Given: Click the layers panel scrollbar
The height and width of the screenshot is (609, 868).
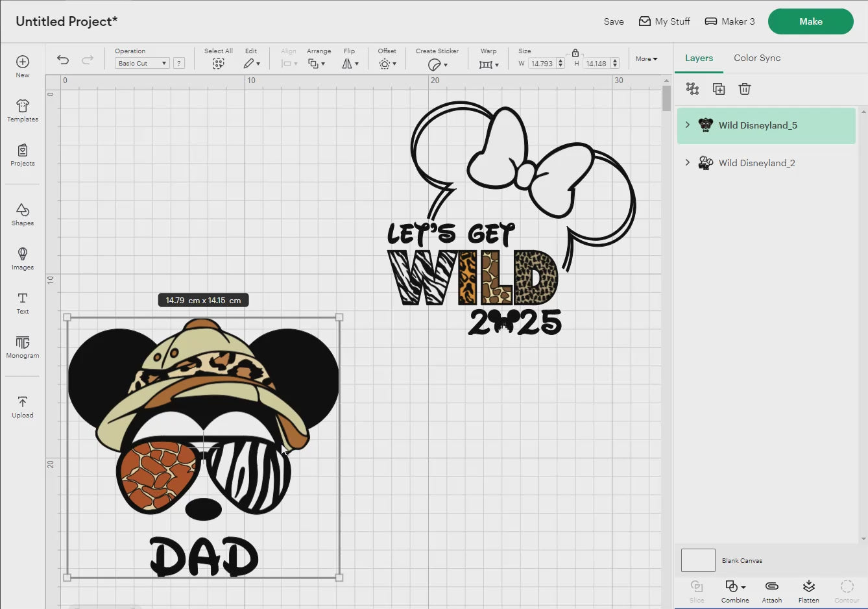Looking at the screenshot, I should pos(863,325).
